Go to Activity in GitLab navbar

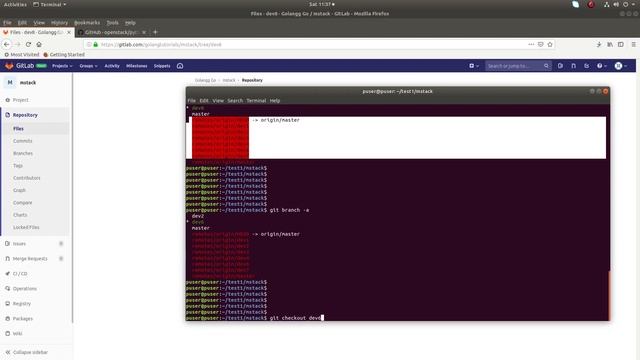click(112, 66)
